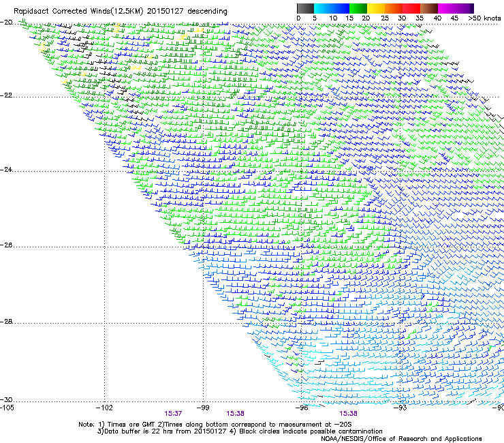
Task: Click the longitude label '-93'
Action: (400, 408)
